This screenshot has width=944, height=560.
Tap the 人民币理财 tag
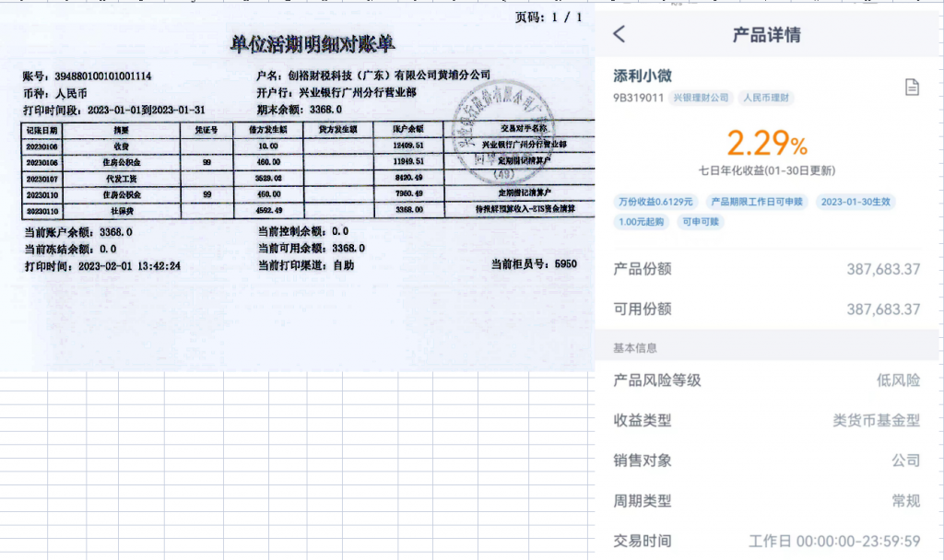[x=766, y=98]
